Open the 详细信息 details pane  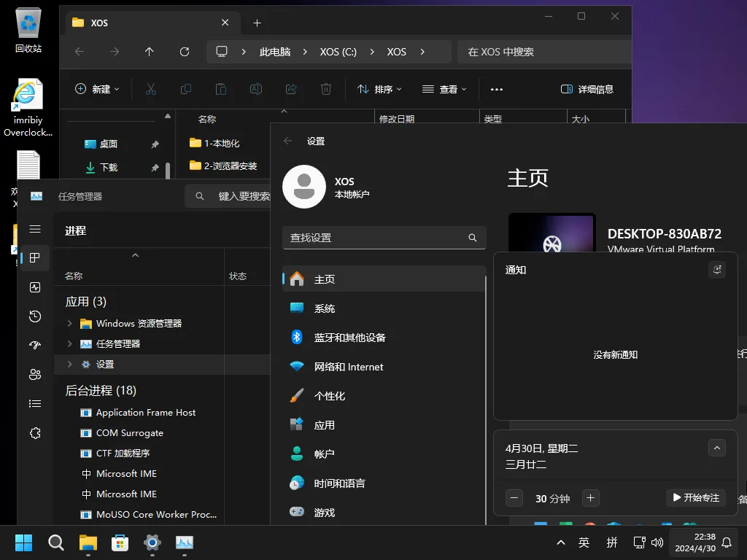tap(587, 88)
